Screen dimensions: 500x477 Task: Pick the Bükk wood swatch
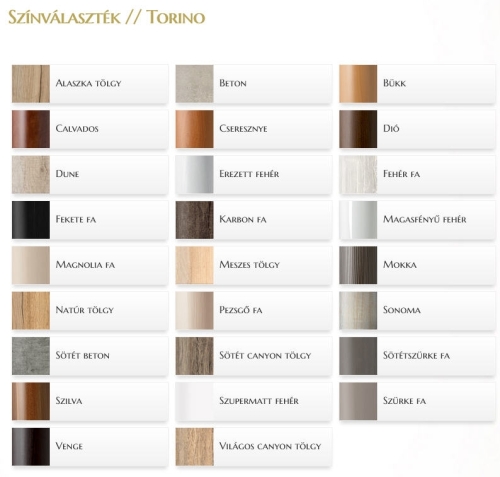[x=358, y=84]
